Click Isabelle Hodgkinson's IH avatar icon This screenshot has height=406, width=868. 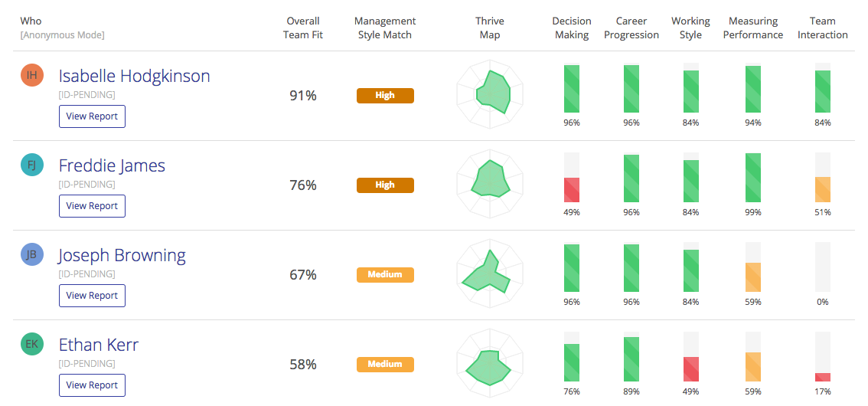point(32,75)
